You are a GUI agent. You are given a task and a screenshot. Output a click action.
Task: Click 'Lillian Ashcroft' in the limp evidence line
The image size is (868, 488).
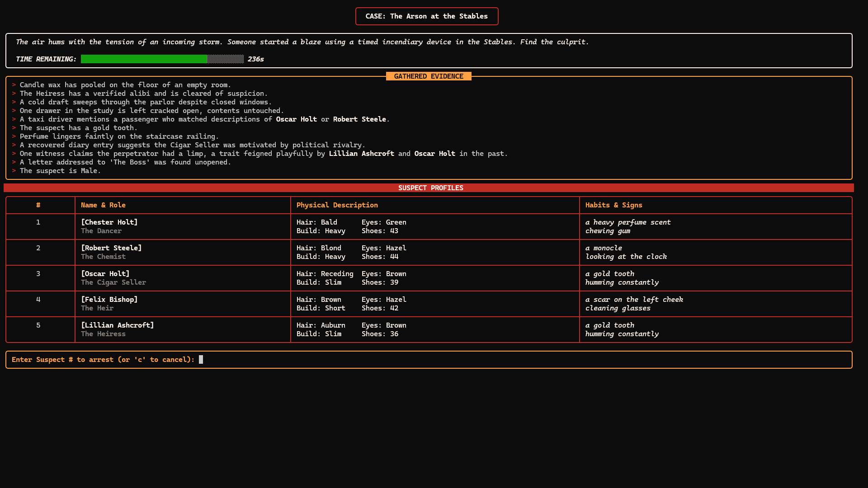361,153
